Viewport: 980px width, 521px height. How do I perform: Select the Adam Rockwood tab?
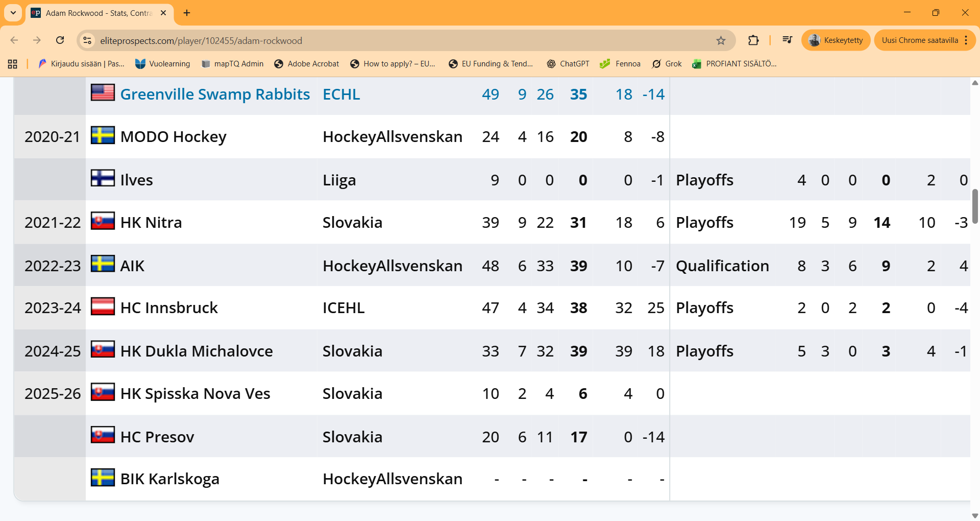coord(97,13)
